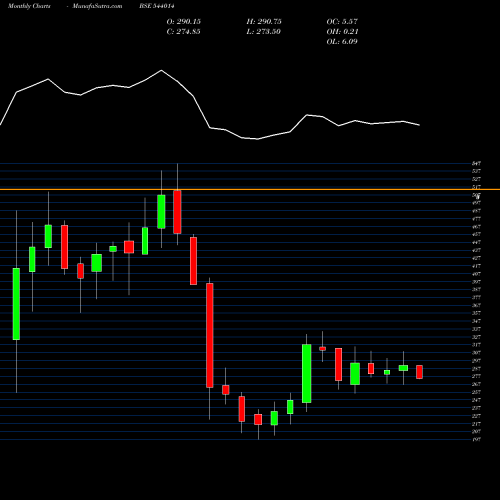The height and width of the screenshot is (500, 500).
Task: Click the 347 price axis label
Action: (x=476, y=321)
